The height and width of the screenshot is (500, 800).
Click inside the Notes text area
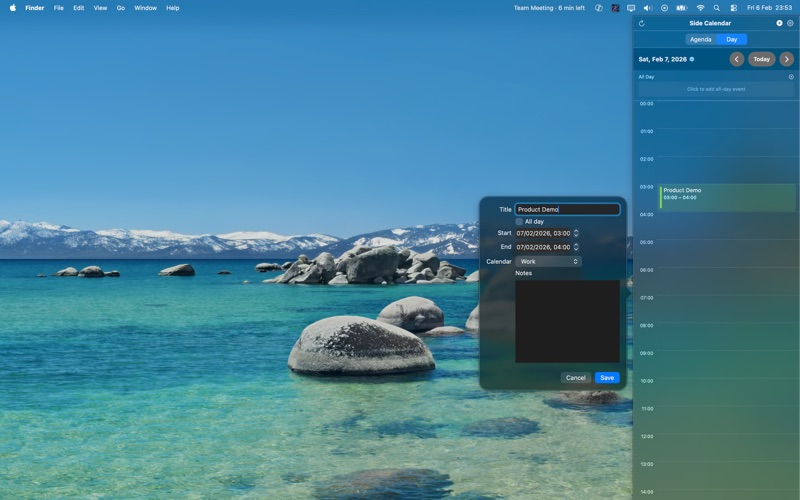tap(567, 321)
